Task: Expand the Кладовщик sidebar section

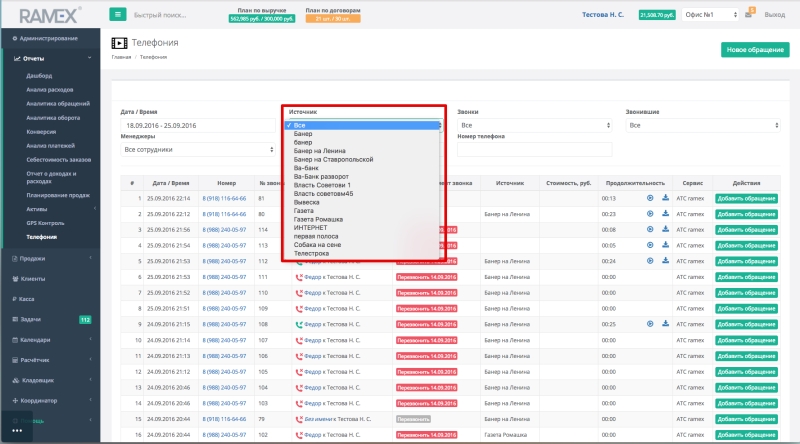Action: click(90, 380)
